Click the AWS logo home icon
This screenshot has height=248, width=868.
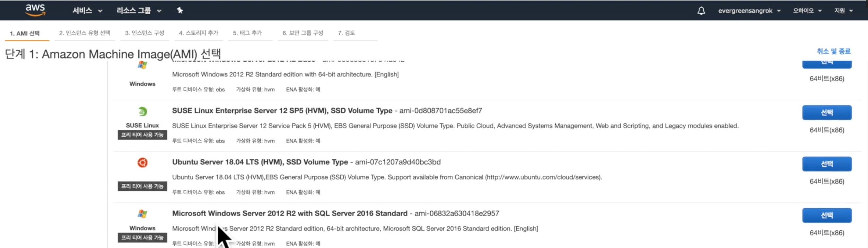pyautogui.click(x=35, y=10)
